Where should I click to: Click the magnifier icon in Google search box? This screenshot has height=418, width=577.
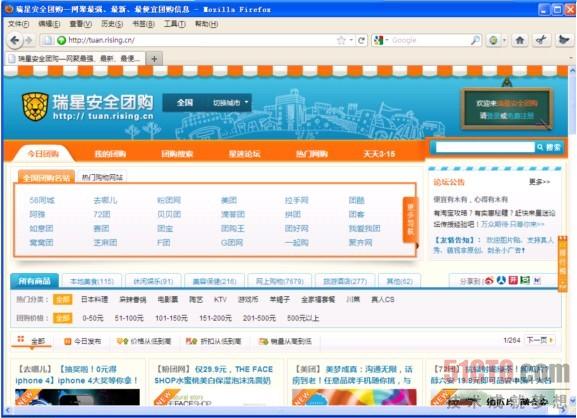click(x=475, y=40)
